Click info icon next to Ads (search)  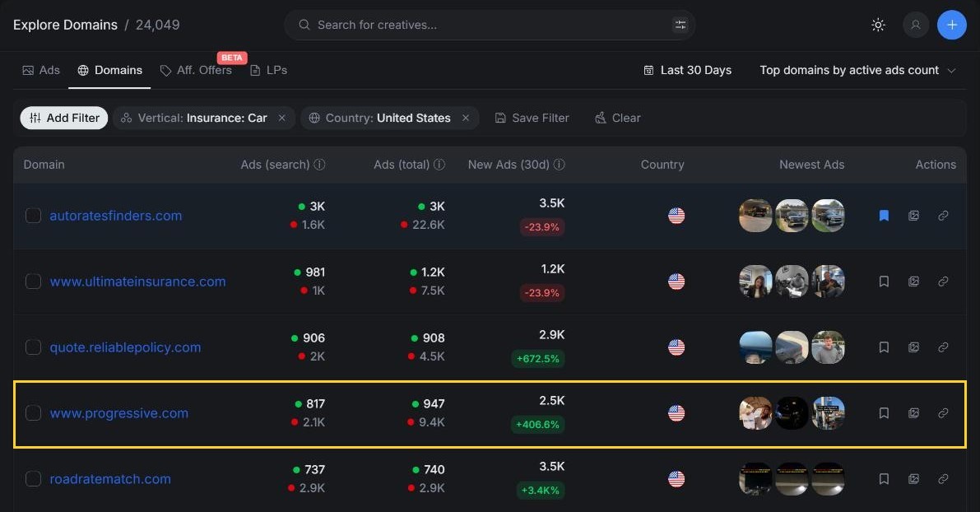[319, 165]
